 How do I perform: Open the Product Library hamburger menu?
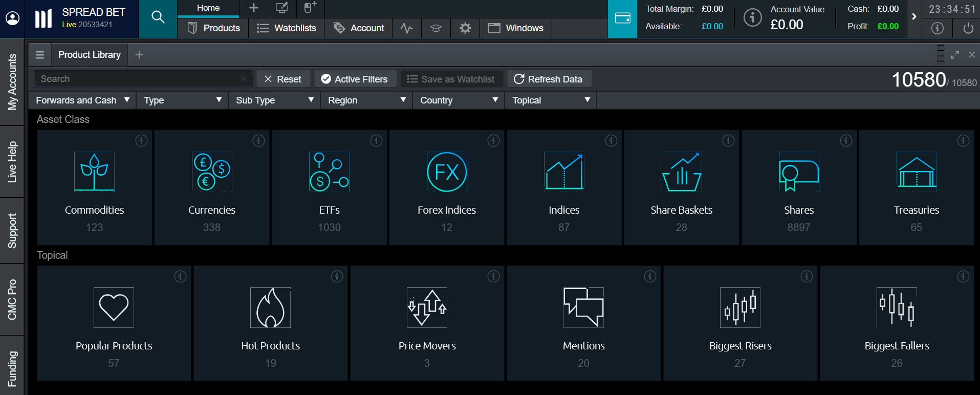pyautogui.click(x=40, y=55)
